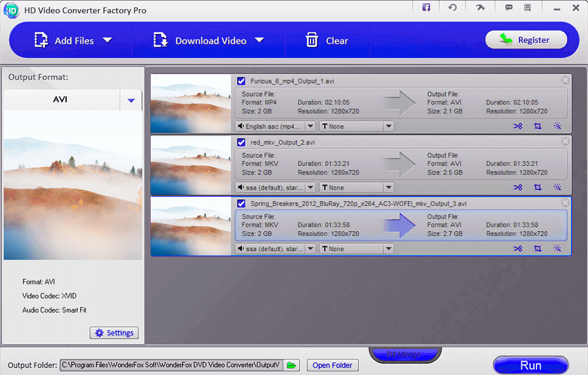The image size is (588, 375).
Task: Uncheck the red_mkv_Output_2.avi task
Action: click(240, 142)
